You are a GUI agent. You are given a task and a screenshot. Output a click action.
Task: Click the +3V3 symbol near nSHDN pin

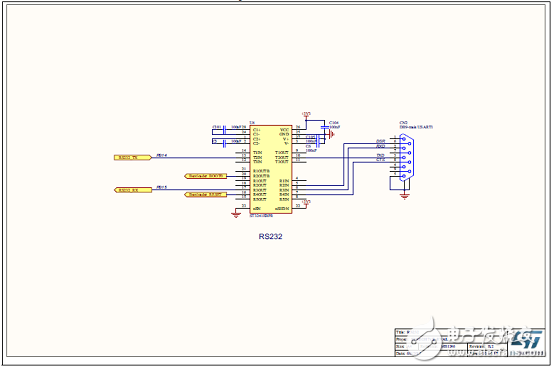pyautogui.click(x=306, y=202)
